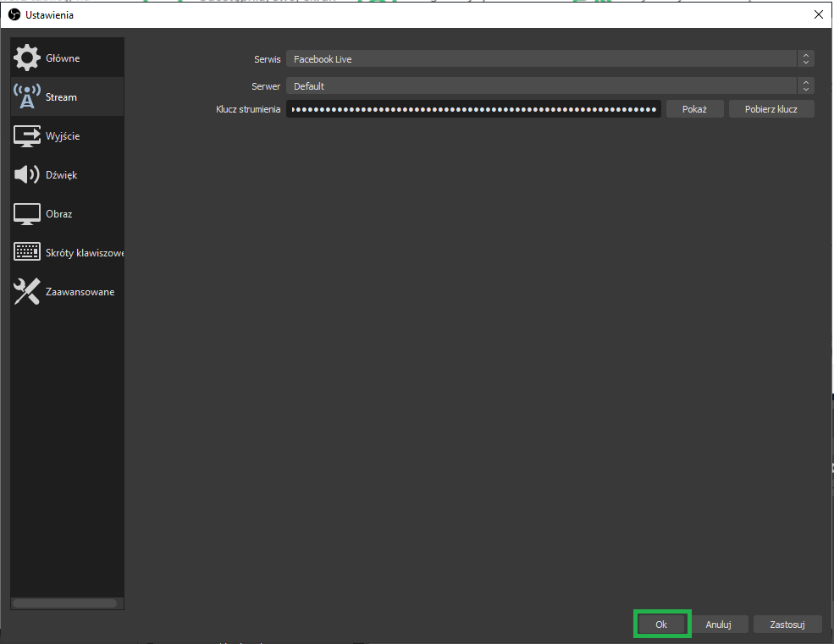Open Skróty klawiszowe via keyboard icon
The width and height of the screenshot is (834, 644).
tap(27, 253)
